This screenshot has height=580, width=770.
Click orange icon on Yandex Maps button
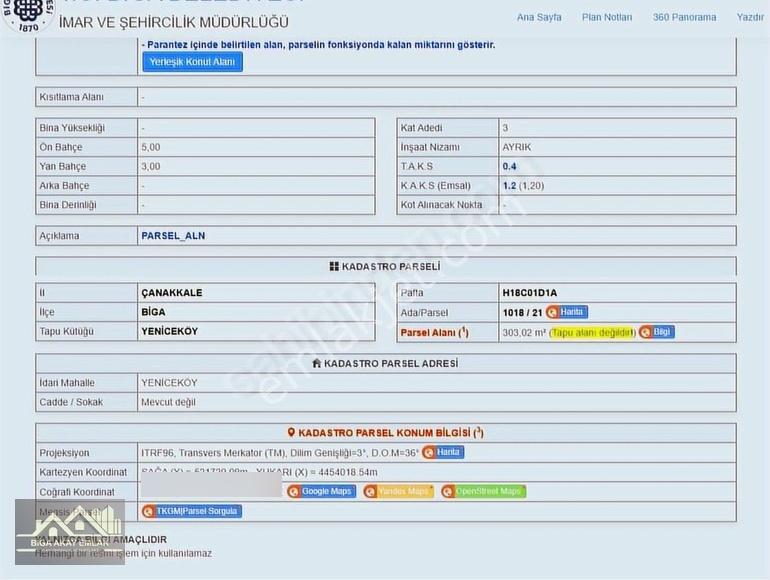[x=371, y=492]
